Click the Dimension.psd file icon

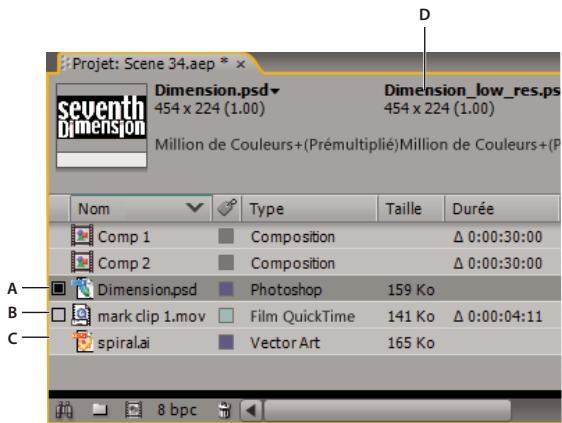pyautogui.click(x=83, y=288)
